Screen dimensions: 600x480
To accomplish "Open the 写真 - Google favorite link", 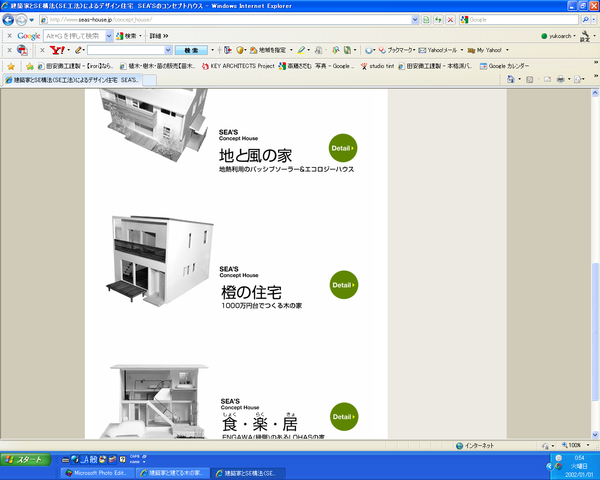I will (316, 66).
